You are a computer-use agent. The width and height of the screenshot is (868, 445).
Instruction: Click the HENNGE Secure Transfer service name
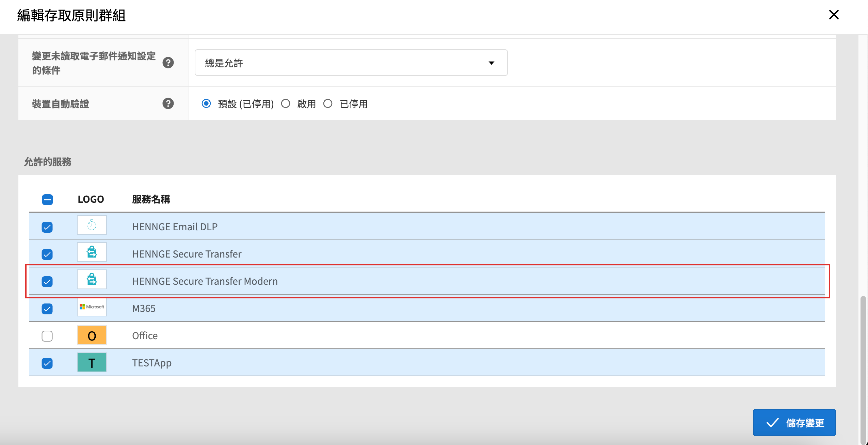187,254
